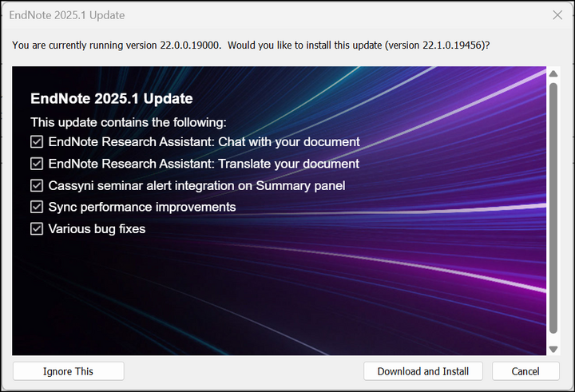This screenshot has width=575, height=392.
Task: Toggle the Various bug fixes checkbox
Action: (x=37, y=229)
